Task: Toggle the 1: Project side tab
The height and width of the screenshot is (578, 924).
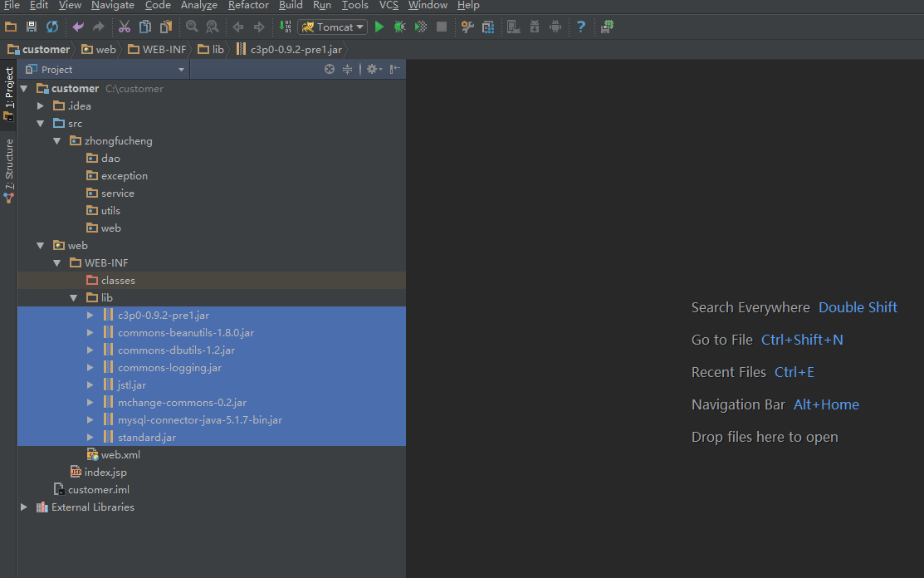Action: (9, 93)
